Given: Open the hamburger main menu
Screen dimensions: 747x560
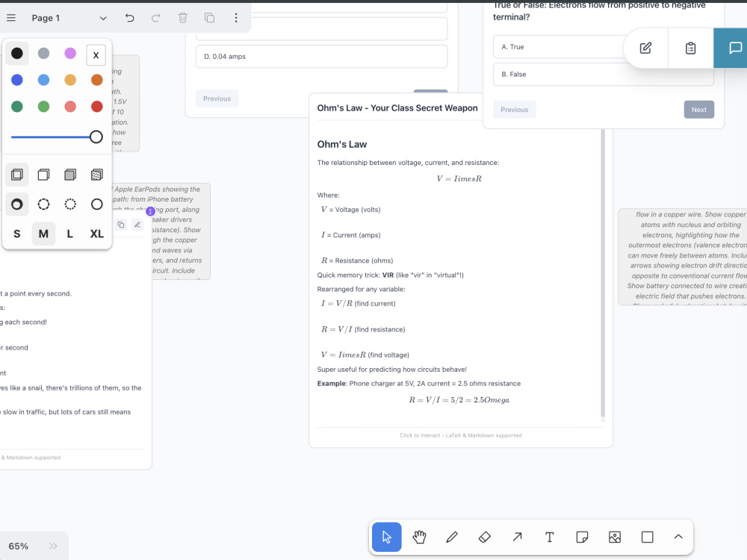Looking at the screenshot, I should pyautogui.click(x=11, y=18).
